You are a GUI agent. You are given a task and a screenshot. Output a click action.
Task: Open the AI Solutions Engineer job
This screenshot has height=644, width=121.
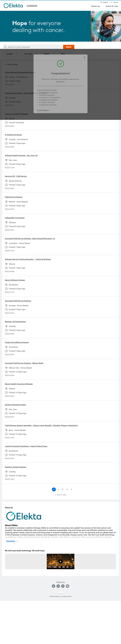(x=13, y=135)
